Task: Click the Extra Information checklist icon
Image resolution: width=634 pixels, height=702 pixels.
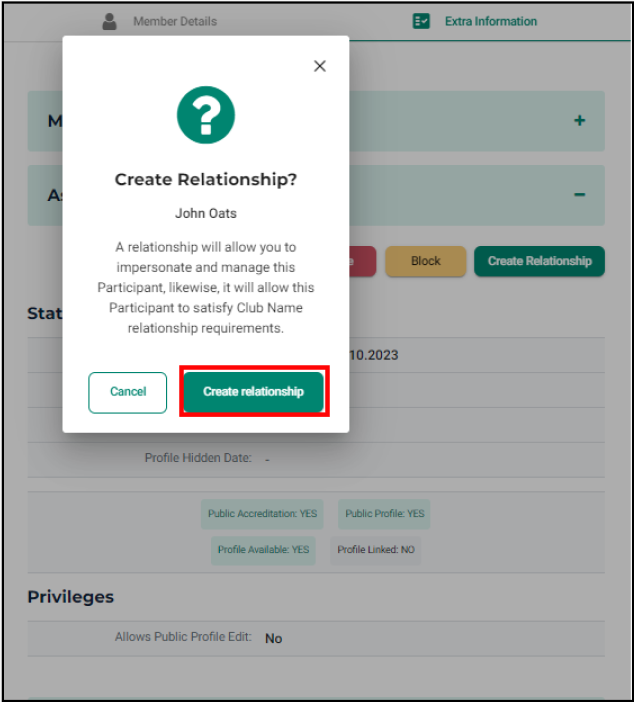Action: point(421,21)
